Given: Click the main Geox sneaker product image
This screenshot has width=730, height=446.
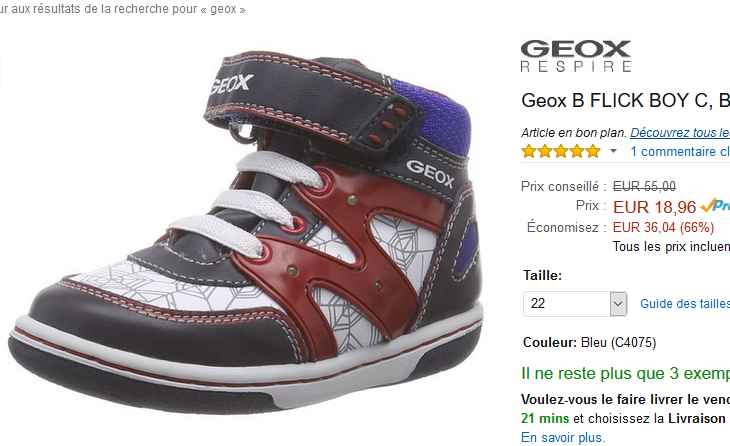Looking at the screenshot, I should click(246, 233).
